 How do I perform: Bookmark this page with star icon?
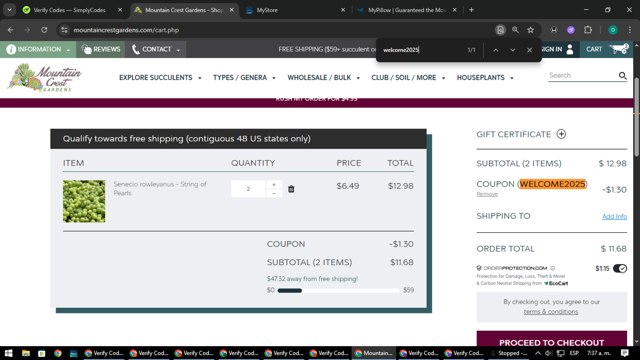point(530,30)
